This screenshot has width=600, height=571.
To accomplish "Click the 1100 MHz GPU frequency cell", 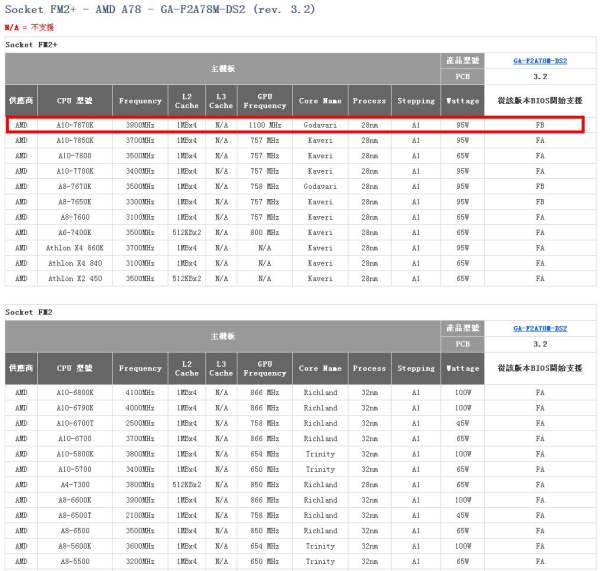I will [x=265, y=126].
